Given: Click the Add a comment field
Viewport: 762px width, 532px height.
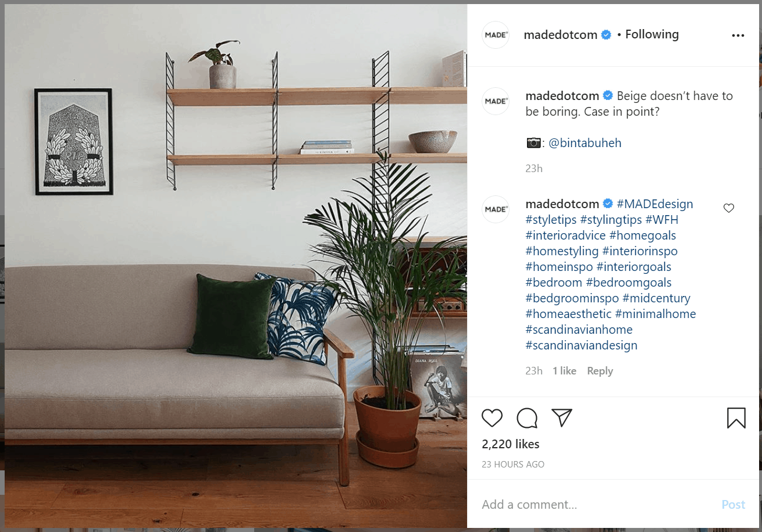Looking at the screenshot, I should (x=597, y=505).
